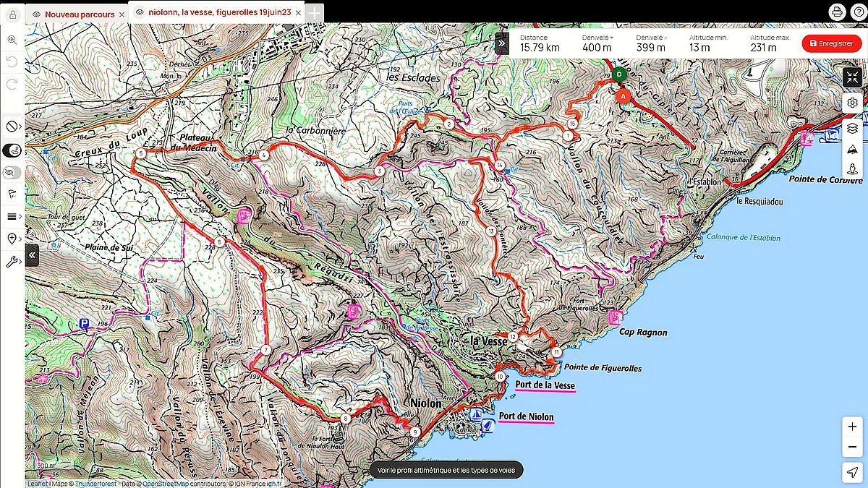Image resolution: width=868 pixels, height=488 pixels.
Task: Zoom in with the plus button
Action: tap(853, 427)
